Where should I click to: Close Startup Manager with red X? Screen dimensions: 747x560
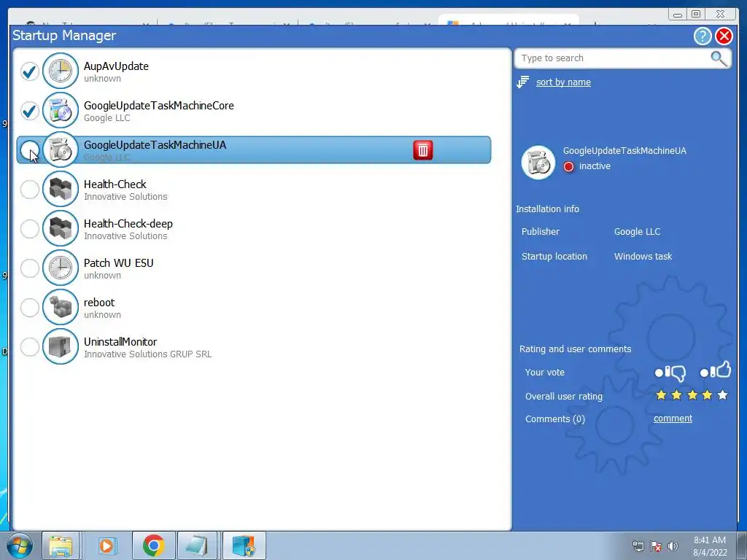(x=724, y=36)
